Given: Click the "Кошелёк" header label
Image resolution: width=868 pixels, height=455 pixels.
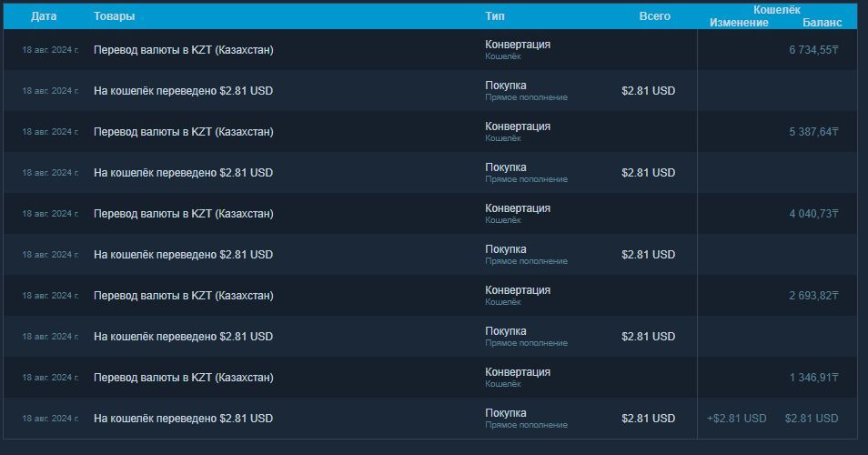Looking at the screenshot, I should 776,9.
